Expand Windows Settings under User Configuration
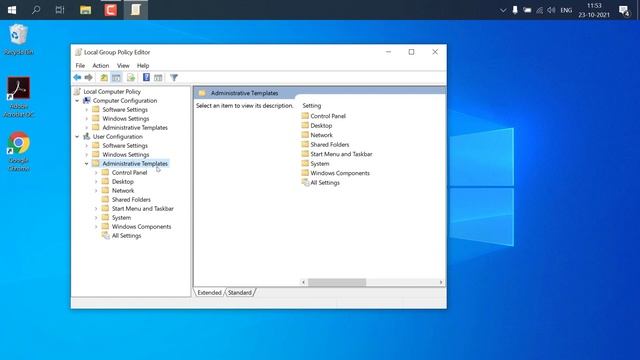640x360 pixels. click(87, 154)
